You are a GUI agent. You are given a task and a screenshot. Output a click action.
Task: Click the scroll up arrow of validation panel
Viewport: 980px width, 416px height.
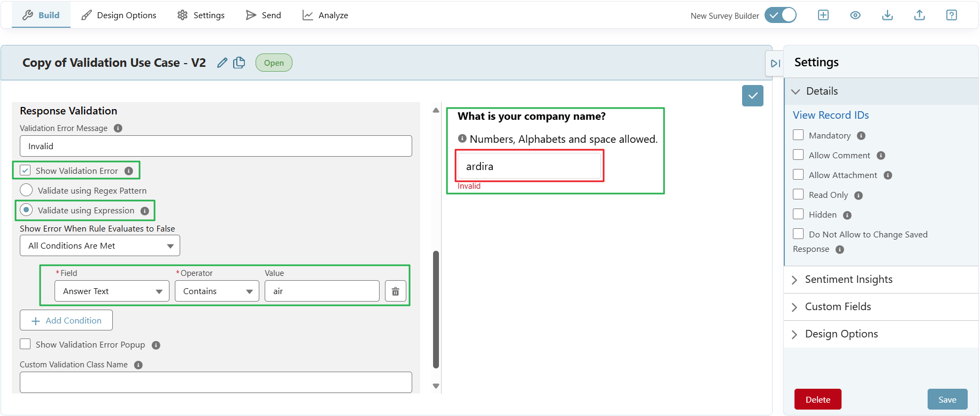(436, 110)
